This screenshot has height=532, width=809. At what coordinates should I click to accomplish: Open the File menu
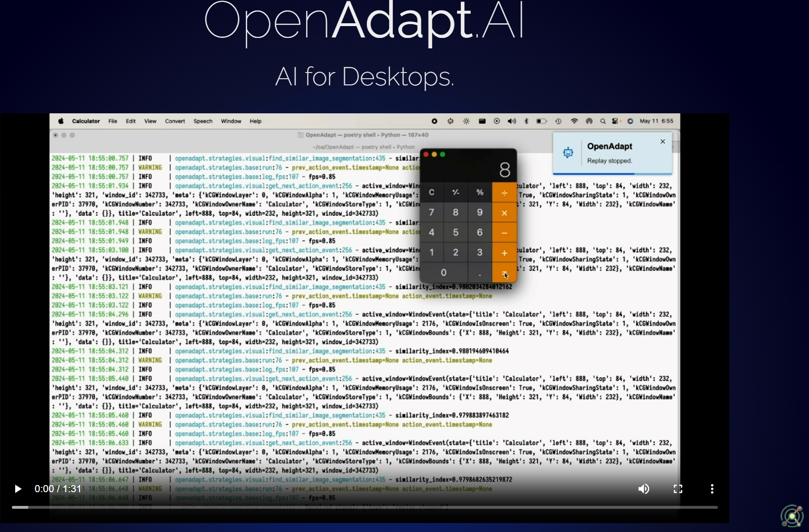click(112, 121)
